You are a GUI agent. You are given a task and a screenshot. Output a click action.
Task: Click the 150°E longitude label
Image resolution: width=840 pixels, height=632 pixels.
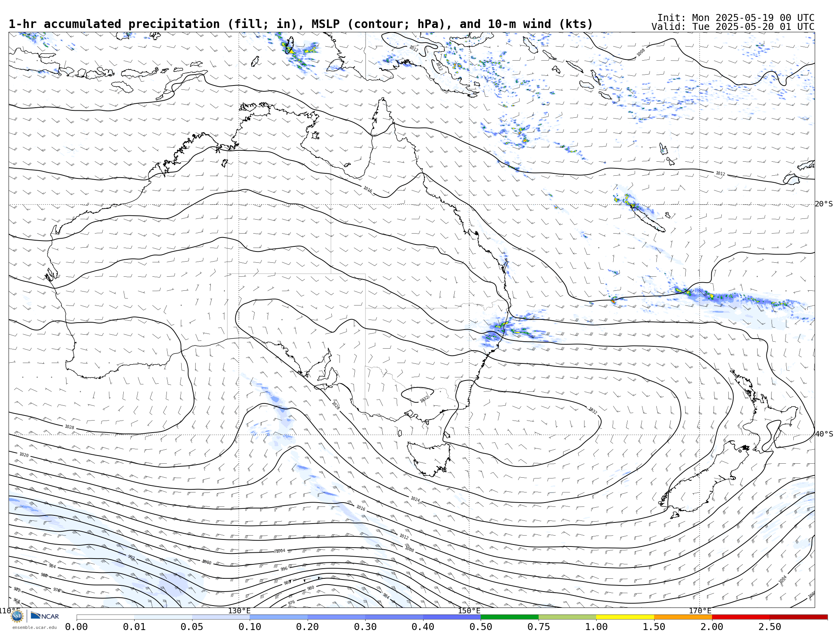click(469, 611)
